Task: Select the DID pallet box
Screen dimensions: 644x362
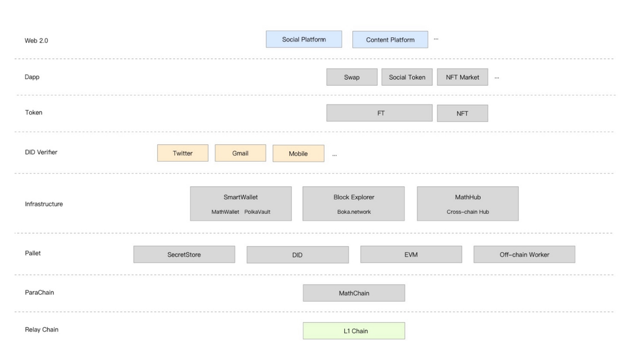Action: point(297,255)
